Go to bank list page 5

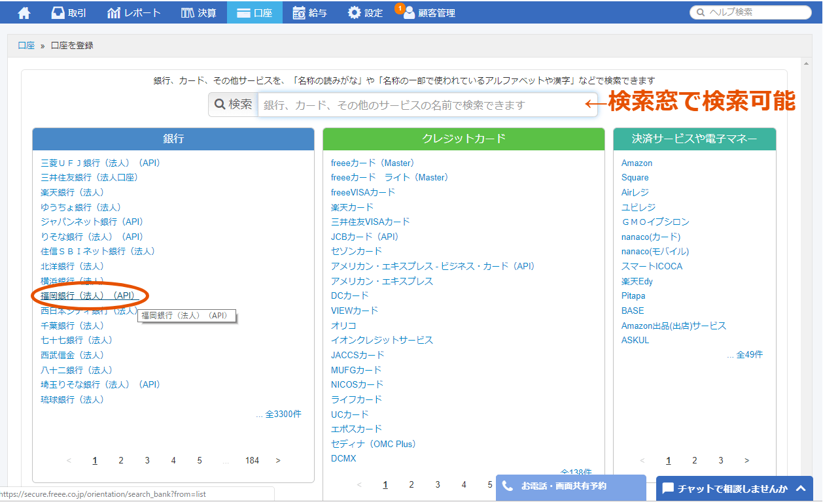point(200,460)
